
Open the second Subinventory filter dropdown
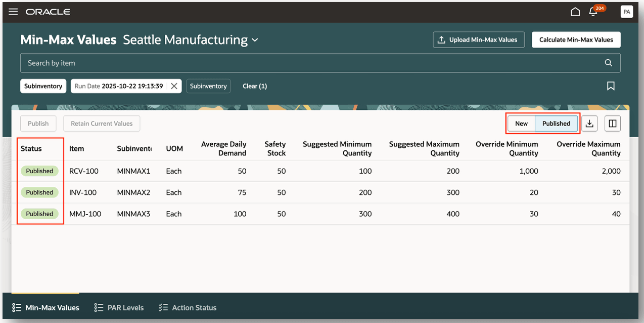click(x=208, y=86)
